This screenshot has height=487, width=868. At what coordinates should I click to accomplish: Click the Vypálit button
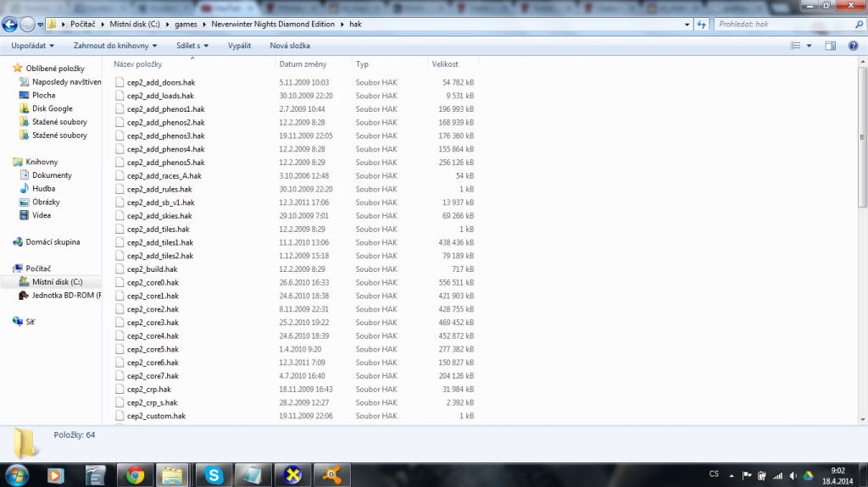coord(239,46)
